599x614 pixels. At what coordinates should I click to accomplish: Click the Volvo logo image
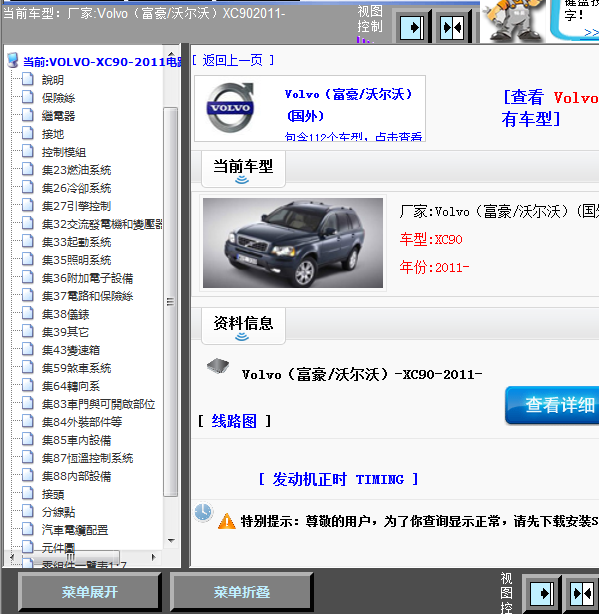pyautogui.click(x=230, y=107)
